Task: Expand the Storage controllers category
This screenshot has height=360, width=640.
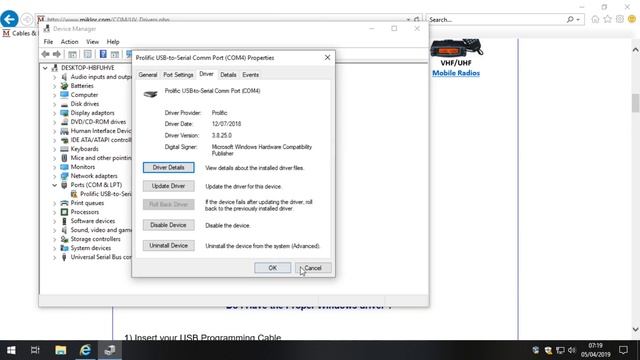Action: [54, 239]
